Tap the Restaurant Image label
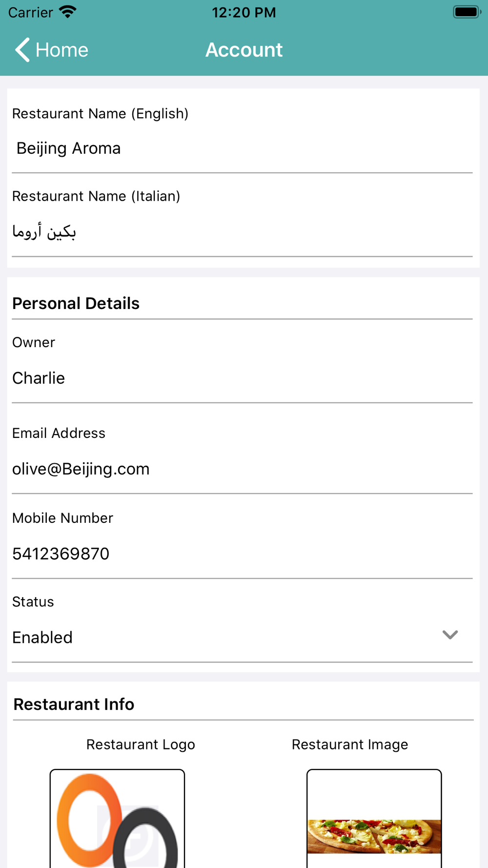Image resolution: width=488 pixels, height=868 pixels. point(350,744)
